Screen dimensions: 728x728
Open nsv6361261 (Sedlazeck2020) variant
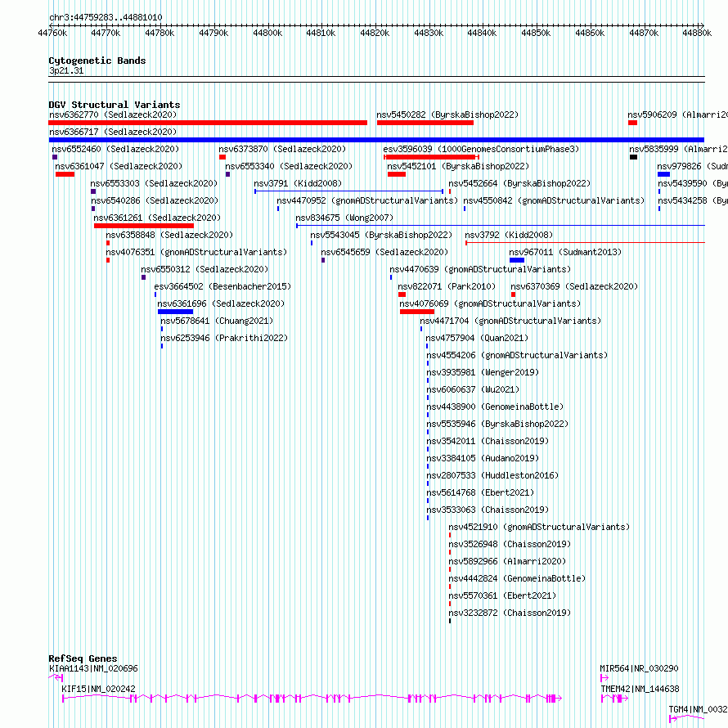(157, 218)
